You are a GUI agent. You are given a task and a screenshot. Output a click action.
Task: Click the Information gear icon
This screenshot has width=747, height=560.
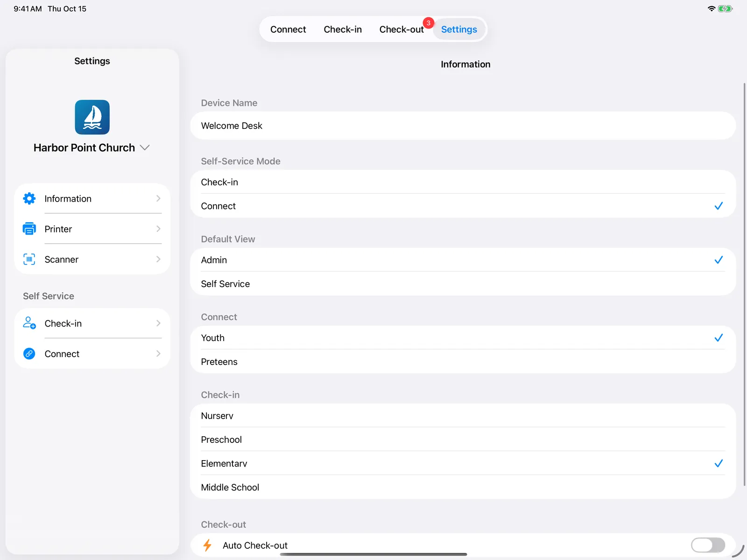pyautogui.click(x=29, y=198)
